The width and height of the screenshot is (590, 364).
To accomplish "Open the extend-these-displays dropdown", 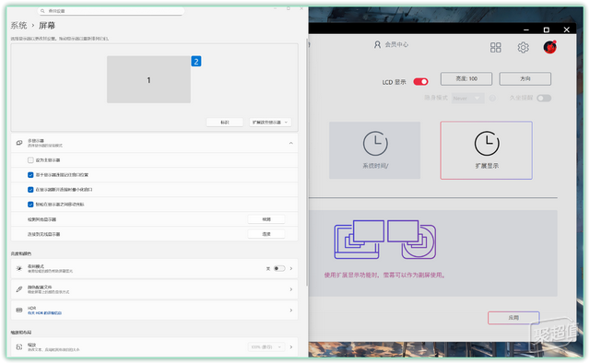I will point(270,123).
